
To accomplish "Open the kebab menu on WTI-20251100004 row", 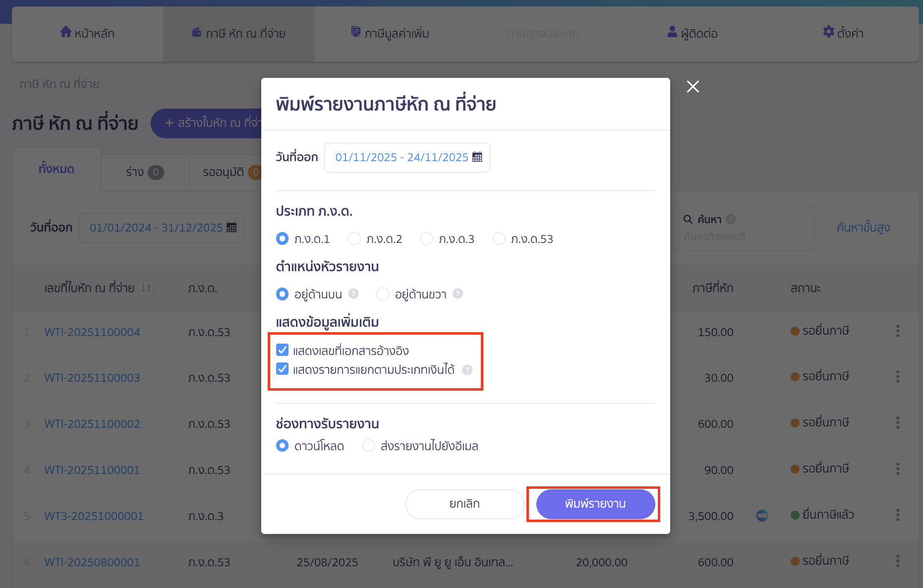I will [898, 331].
